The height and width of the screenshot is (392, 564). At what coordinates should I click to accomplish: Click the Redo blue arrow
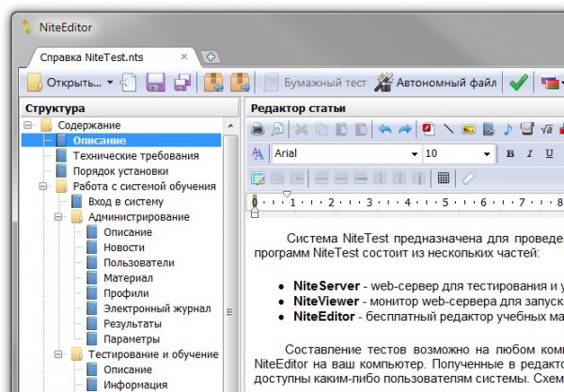(404, 129)
